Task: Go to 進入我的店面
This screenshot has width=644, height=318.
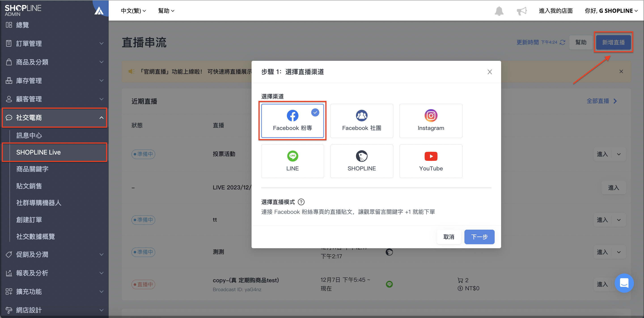Action: click(555, 11)
